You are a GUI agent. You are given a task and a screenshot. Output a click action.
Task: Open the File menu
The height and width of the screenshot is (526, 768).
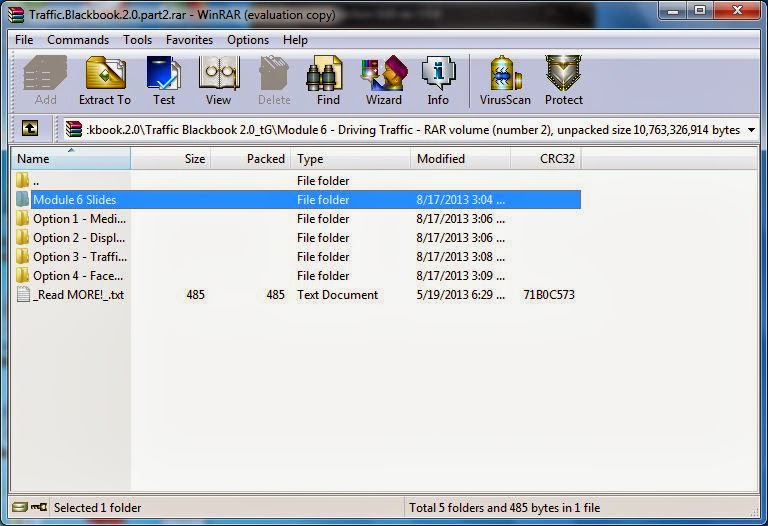24,40
